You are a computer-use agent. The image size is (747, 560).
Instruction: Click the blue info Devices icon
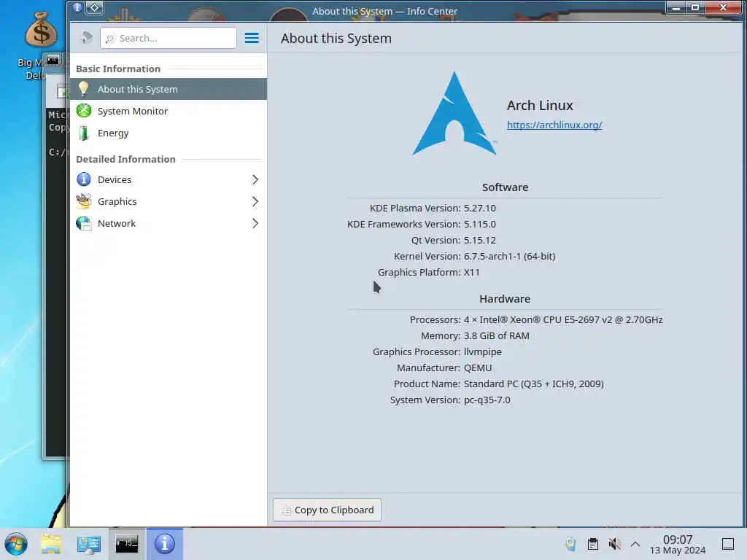pyautogui.click(x=83, y=179)
